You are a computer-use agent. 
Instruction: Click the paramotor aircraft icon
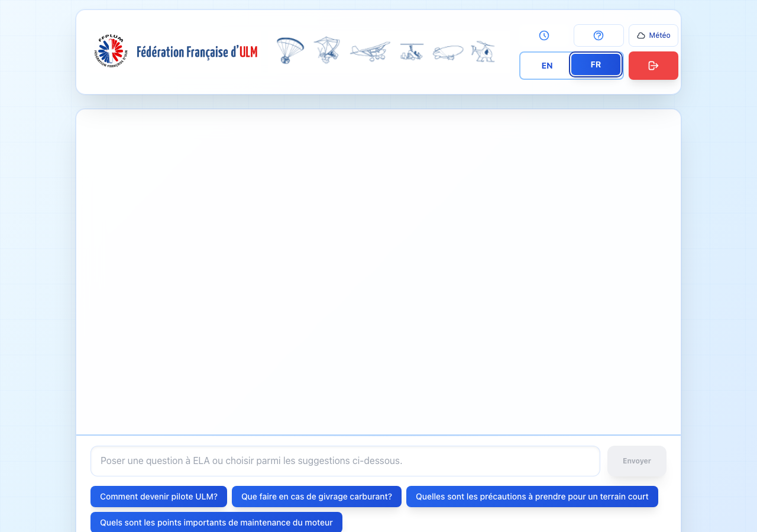(290, 51)
